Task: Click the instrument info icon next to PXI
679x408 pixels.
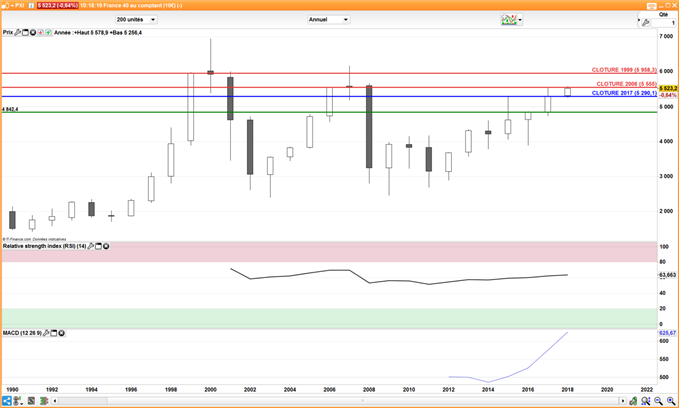Action: pos(31,6)
